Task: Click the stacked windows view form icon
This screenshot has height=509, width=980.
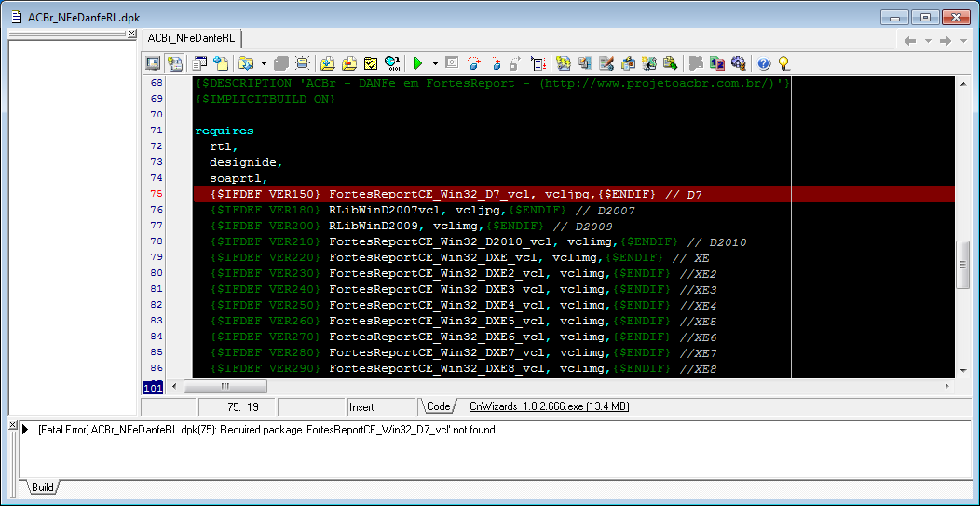Action: pos(199,63)
